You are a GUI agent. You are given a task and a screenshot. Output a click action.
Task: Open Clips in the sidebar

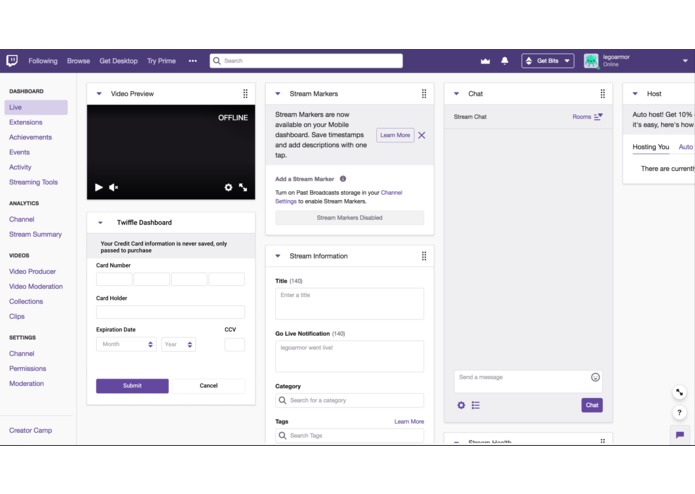17,316
